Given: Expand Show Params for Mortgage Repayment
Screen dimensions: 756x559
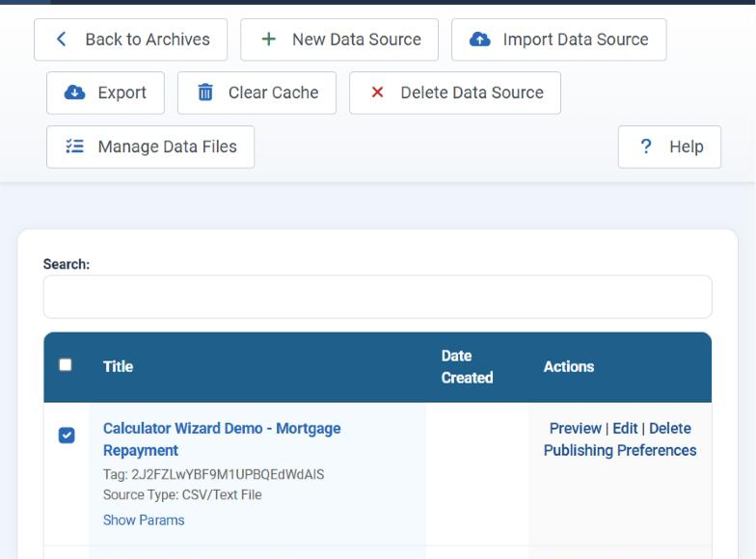Looking at the screenshot, I should [x=144, y=520].
